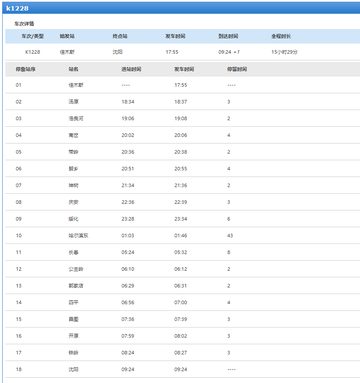This screenshot has width=360, height=383.
Task: Click arrival time 20:36 in row 05
Action: coord(128,152)
